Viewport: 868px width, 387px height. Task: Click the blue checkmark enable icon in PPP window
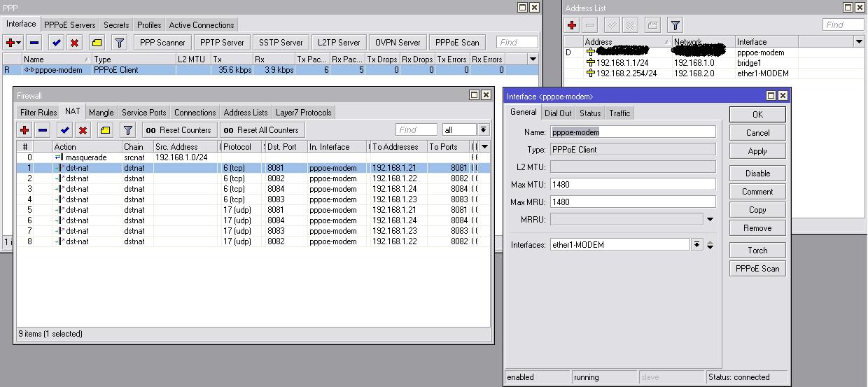pyautogui.click(x=57, y=43)
